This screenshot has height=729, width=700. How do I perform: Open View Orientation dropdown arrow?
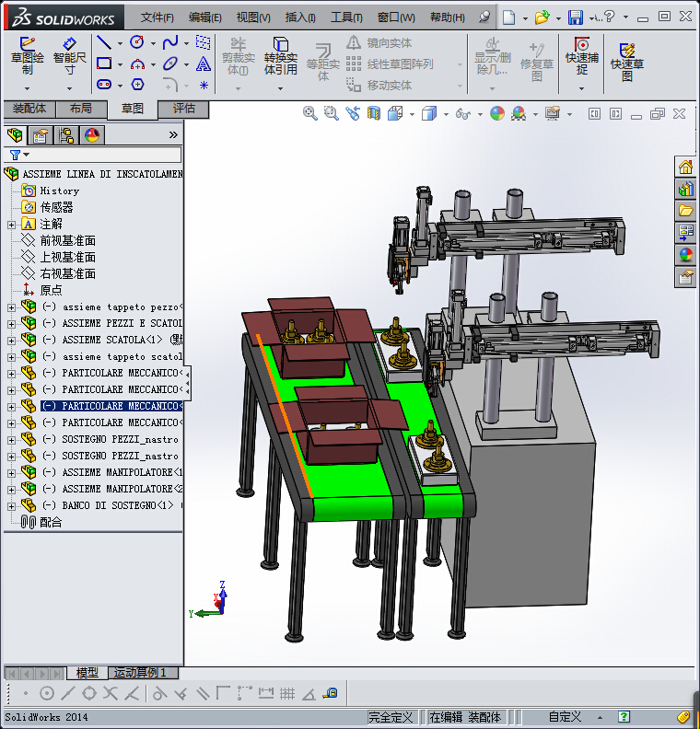(x=412, y=114)
